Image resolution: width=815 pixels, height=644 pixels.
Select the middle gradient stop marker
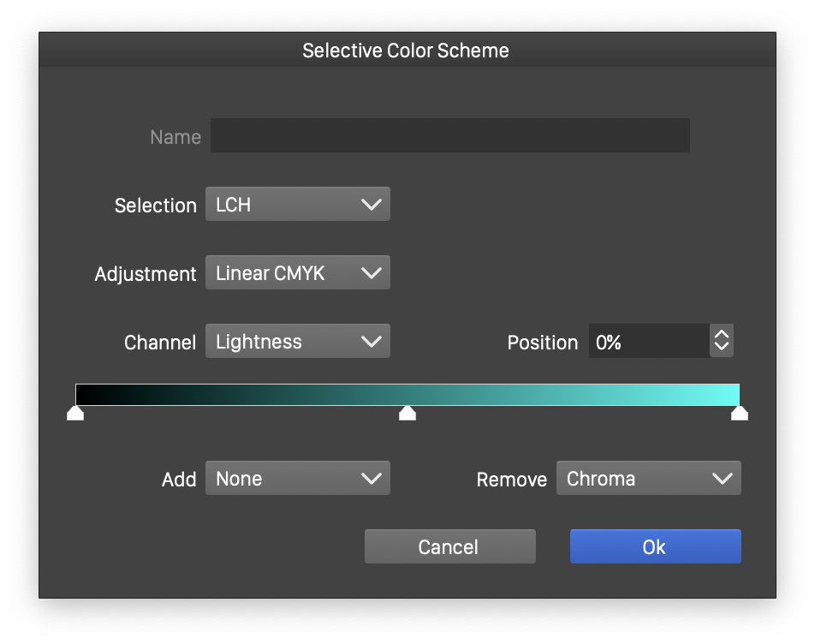[407, 414]
